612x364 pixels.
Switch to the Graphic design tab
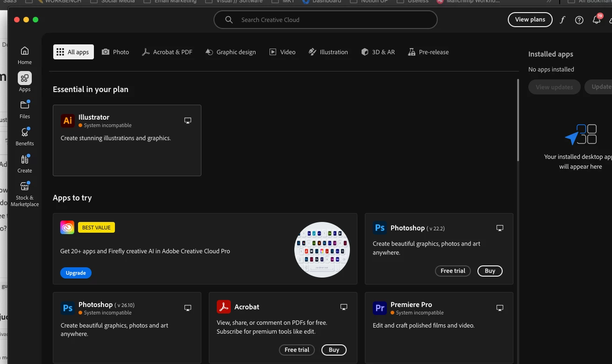pyautogui.click(x=231, y=52)
